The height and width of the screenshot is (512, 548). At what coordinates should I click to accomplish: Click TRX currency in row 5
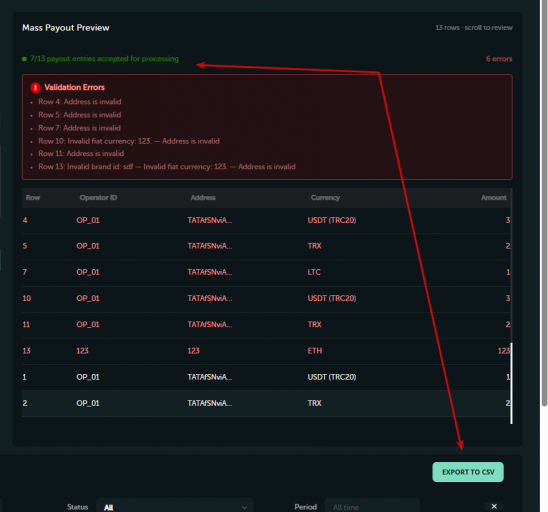click(314, 246)
